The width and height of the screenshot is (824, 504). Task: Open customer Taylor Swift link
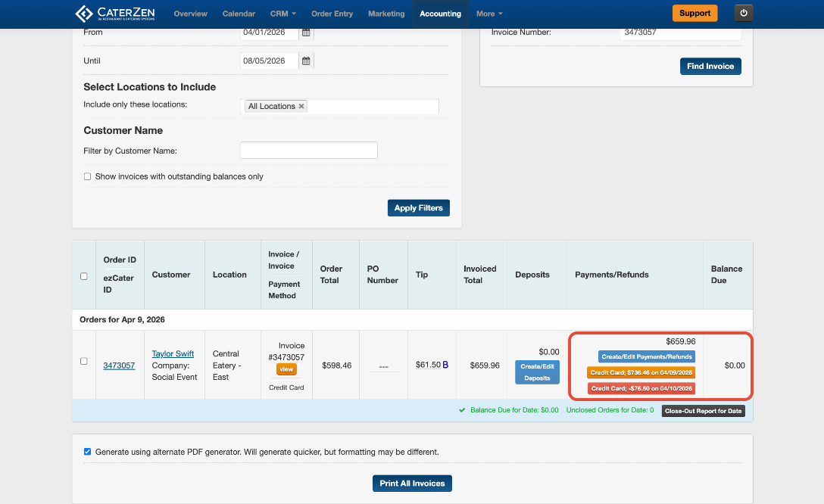[x=173, y=354]
